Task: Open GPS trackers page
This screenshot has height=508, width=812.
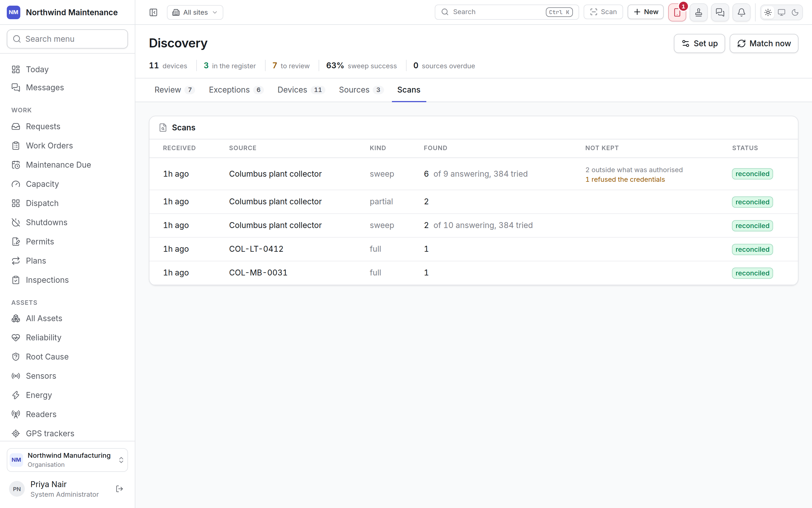Action: (67, 433)
